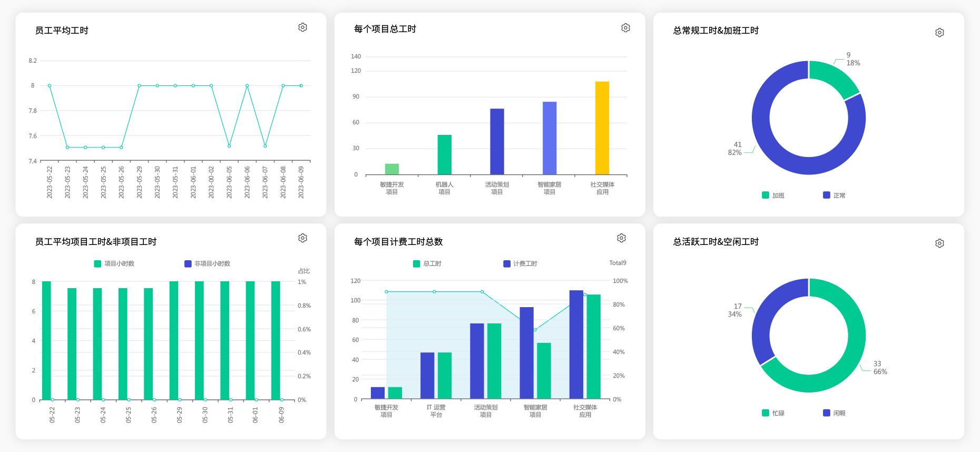Open settings gear for 员工平均项目工时&非项目工时 chart
980x452 pixels.
click(x=302, y=238)
